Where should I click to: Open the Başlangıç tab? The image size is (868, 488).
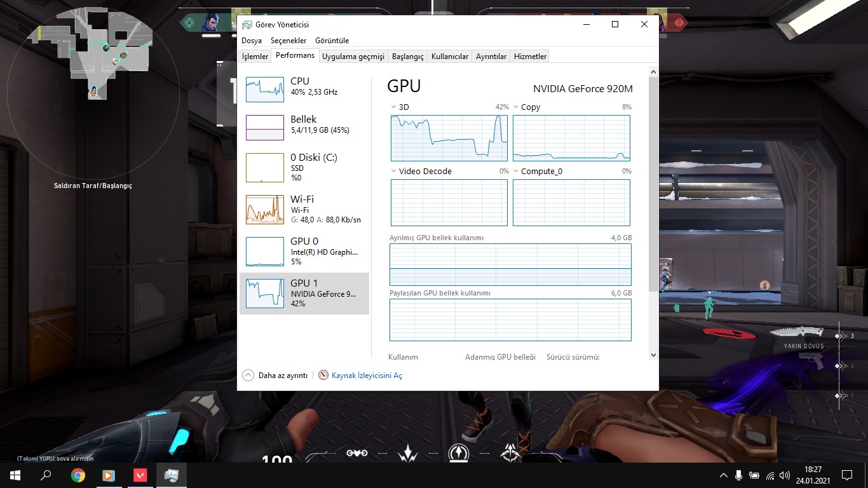click(408, 57)
